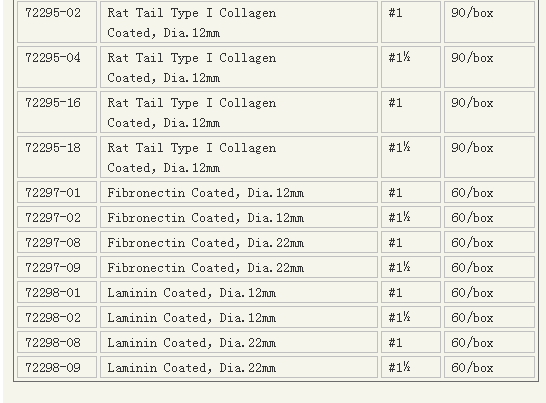Click catalog number 72297-09
Viewport: 546px width, 403px height.
point(53,268)
